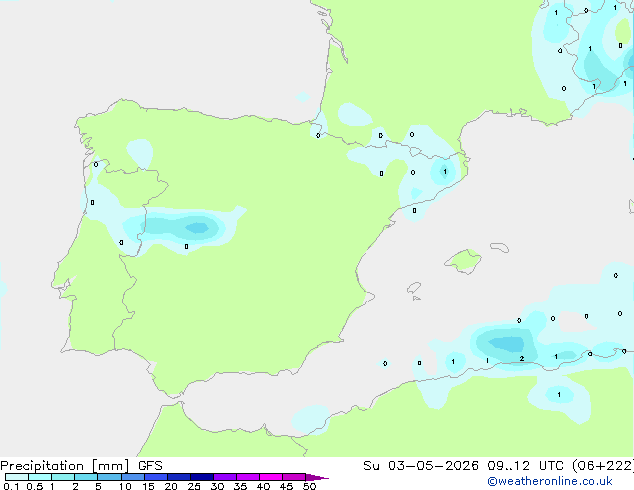Click the 'Precipitation [mm] GFS' title text

pyautogui.click(x=81, y=466)
